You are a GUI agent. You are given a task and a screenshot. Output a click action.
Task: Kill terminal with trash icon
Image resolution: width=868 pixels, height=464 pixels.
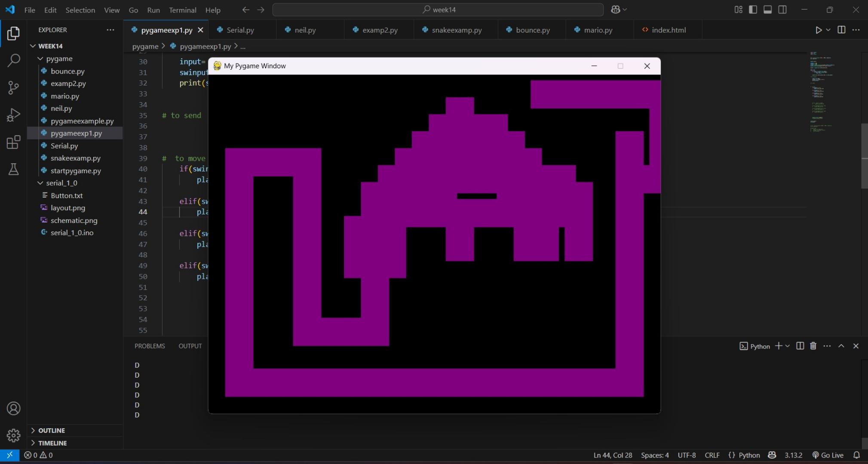coord(813,346)
